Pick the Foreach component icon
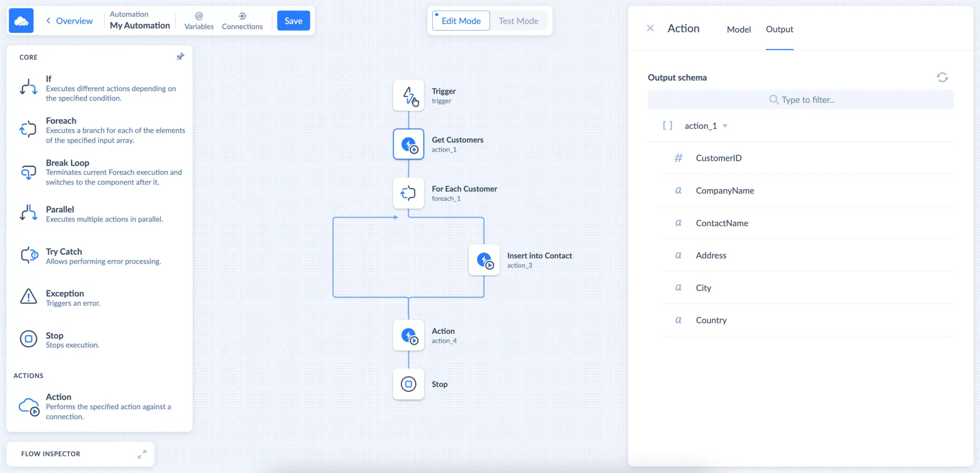 click(29, 129)
